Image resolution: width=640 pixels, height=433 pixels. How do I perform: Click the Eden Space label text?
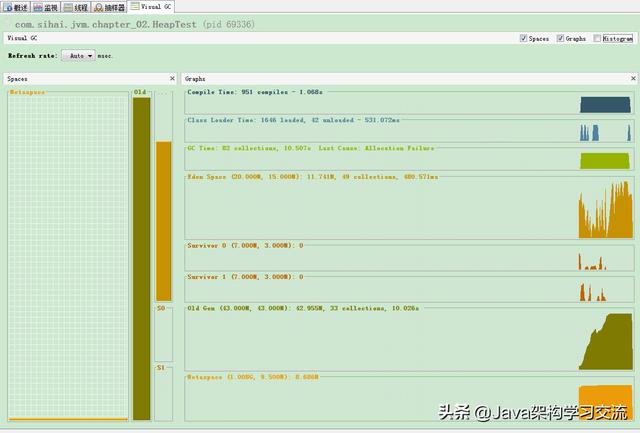coord(312,177)
